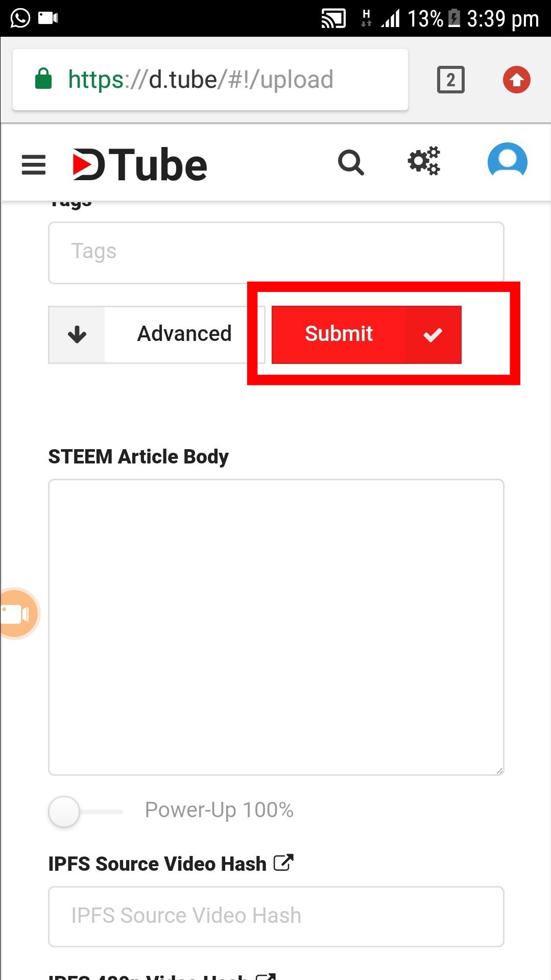This screenshot has width=551, height=980.
Task: Open the settings gears icon
Action: click(x=424, y=161)
